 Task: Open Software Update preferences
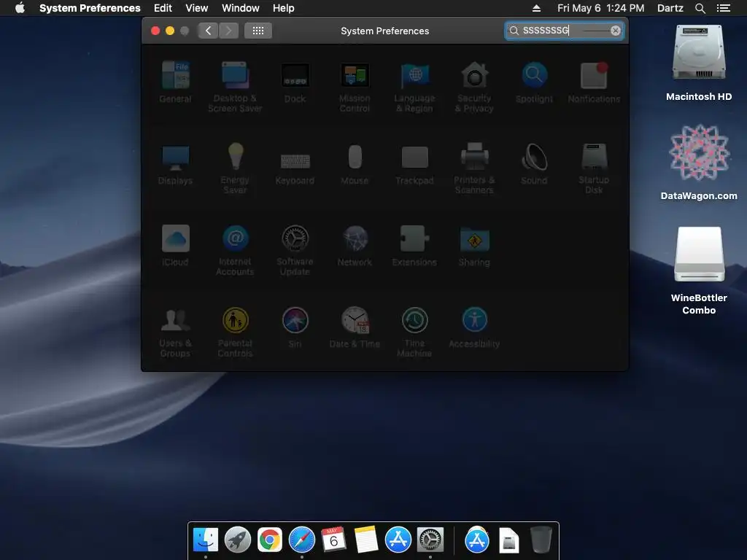[x=295, y=250]
